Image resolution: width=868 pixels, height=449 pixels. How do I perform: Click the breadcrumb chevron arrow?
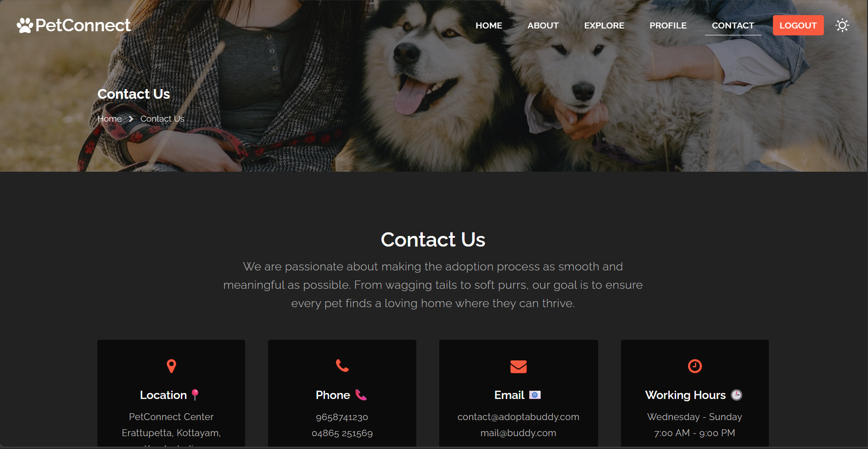point(131,119)
